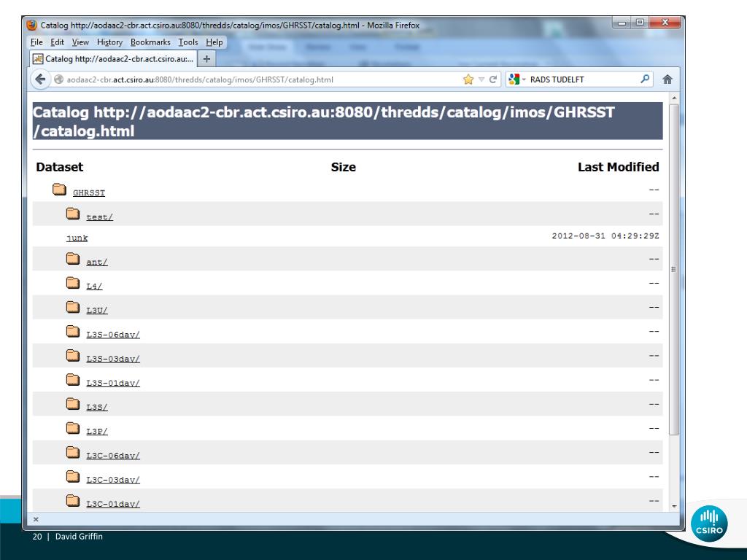Open the ant/ folder link
747x560 pixels.
(x=97, y=262)
